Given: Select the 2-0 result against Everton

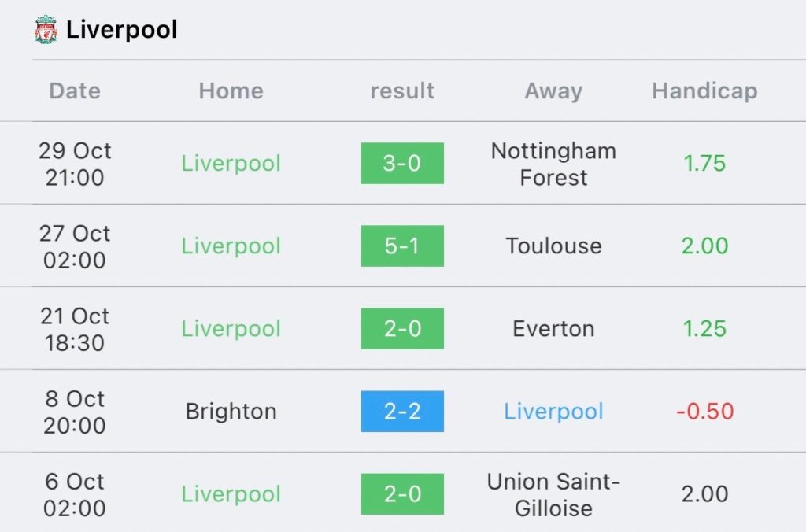Looking at the screenshot, I should (402, 329).
